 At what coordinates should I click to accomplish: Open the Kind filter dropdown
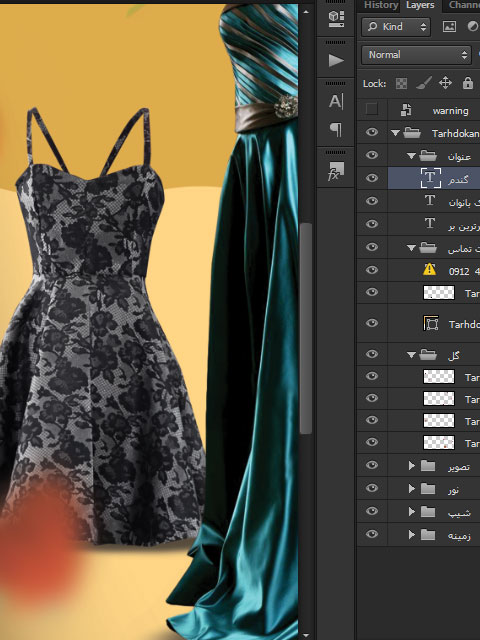pyautogui.click(x=396, y=27)
